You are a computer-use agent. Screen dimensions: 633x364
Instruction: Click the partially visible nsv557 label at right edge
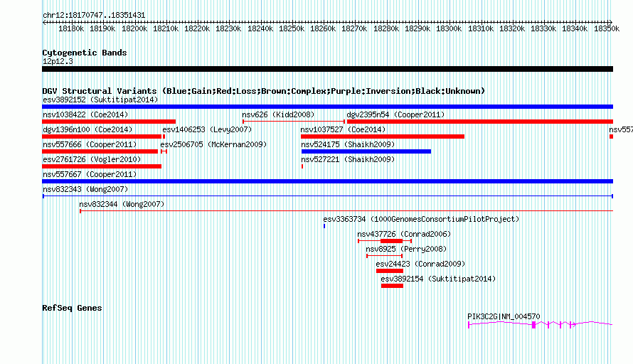point(621,129)
